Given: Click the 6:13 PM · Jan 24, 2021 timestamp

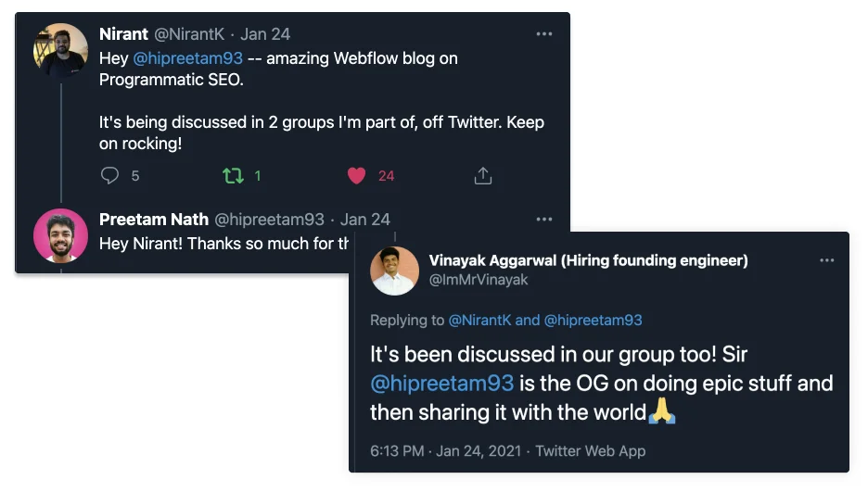Looking at the screenshot, I should click(x=446, y=451).
